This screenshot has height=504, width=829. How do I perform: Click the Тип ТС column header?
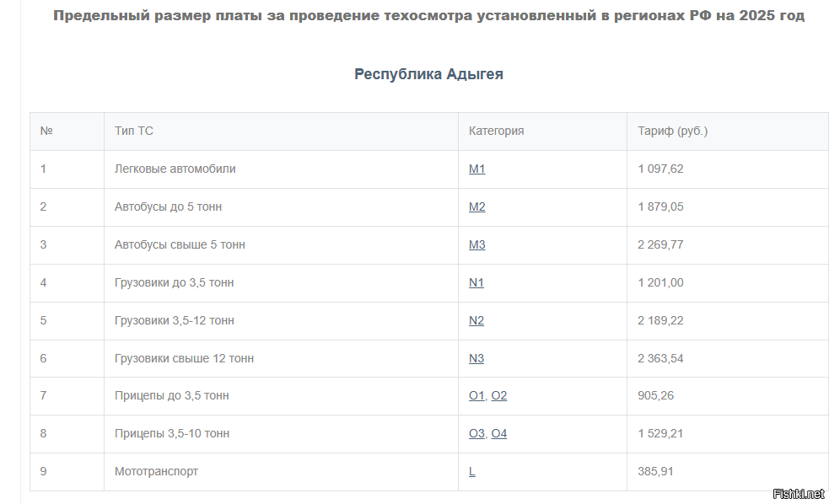tap(134, 131)
